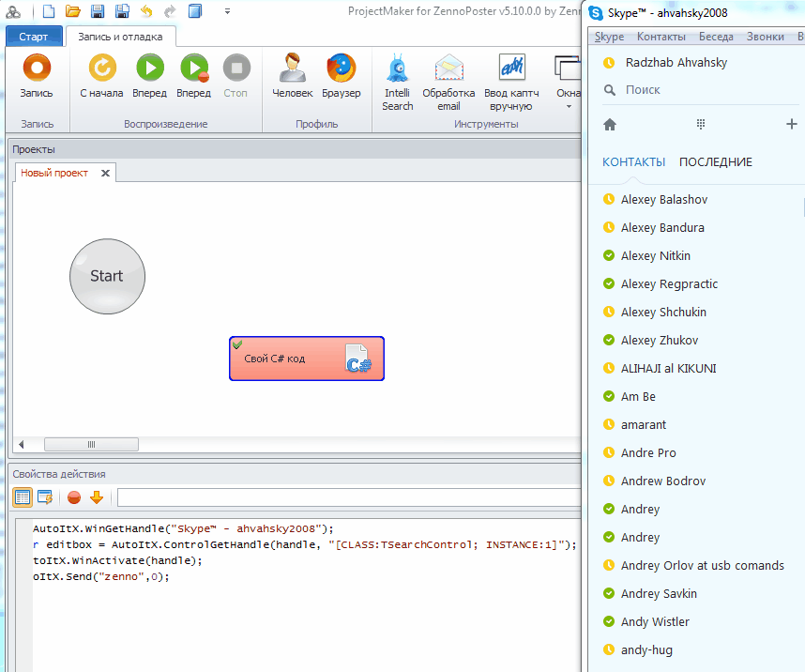The width and height of the screenshot is (805, 672).
Task: Click the С начала restart icon
Action: coord(101,69)
